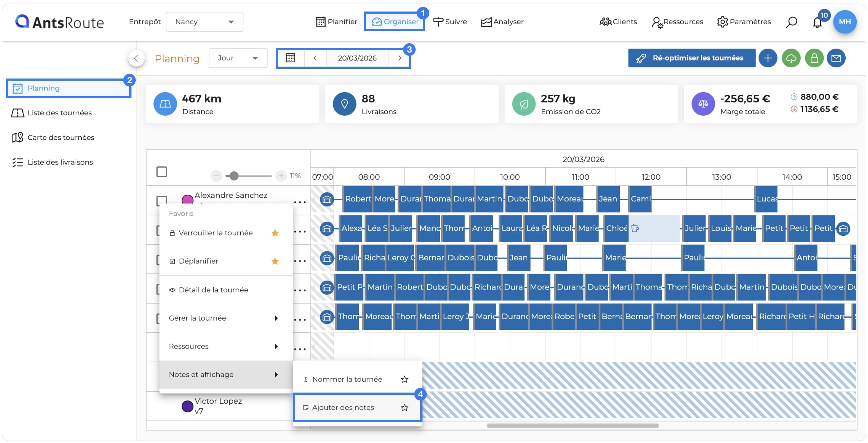The image size is (868, 443).
Task: Unfavorite star next to Déplanifier
Action: coord(275,261)
